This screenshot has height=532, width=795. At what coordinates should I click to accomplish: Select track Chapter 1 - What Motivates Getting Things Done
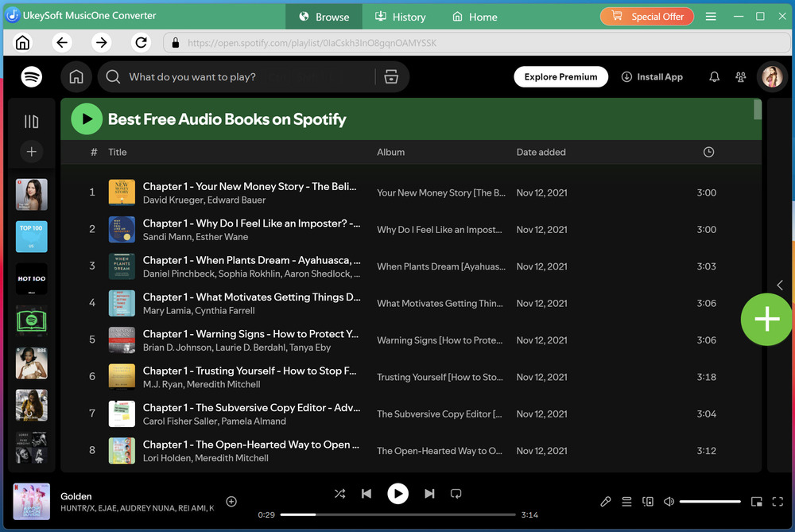411,303
